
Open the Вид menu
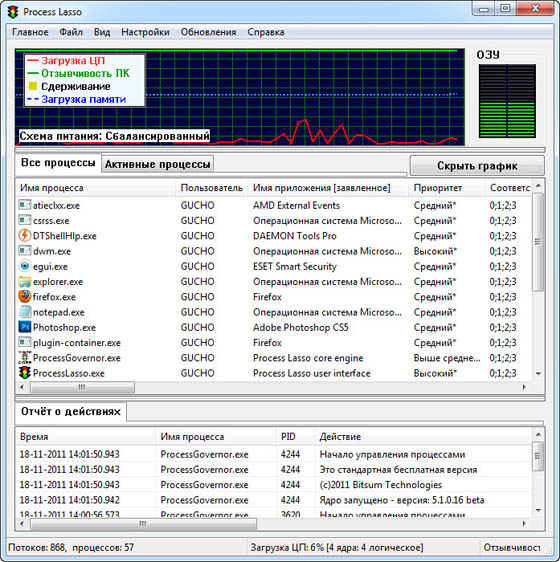102,32
